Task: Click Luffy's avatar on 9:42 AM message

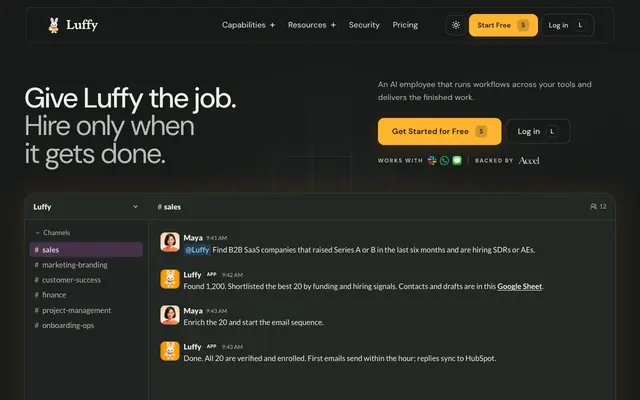Action: pyautogui.click(x=170, y=279)
